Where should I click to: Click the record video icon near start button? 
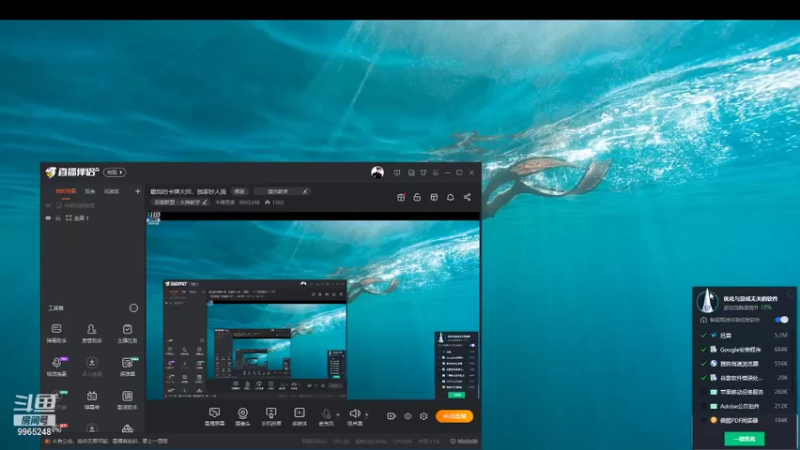tap(391, 416)
